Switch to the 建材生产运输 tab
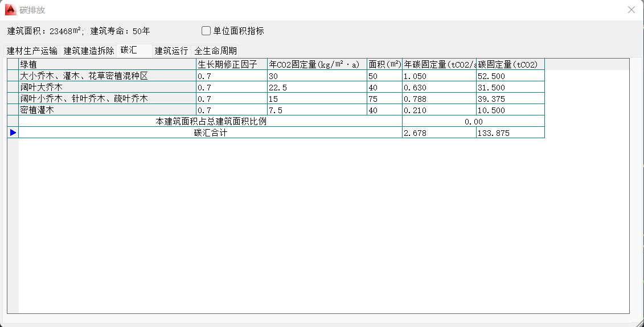The height and width of the screenshot is (327, 644). (x=32, y=51)
